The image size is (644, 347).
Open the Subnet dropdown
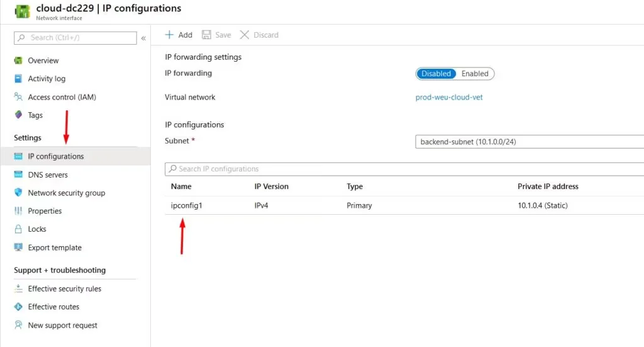[x=530, y=142]
